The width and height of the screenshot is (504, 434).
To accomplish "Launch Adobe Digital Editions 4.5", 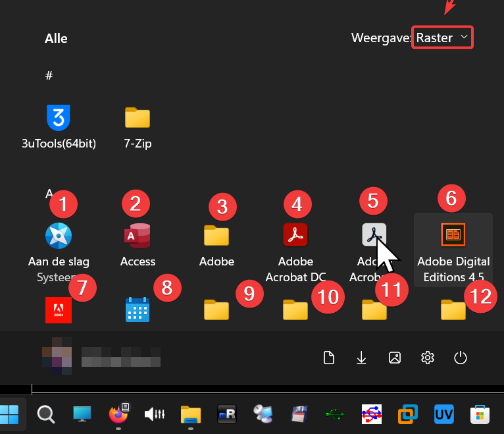I will (453, 250).
